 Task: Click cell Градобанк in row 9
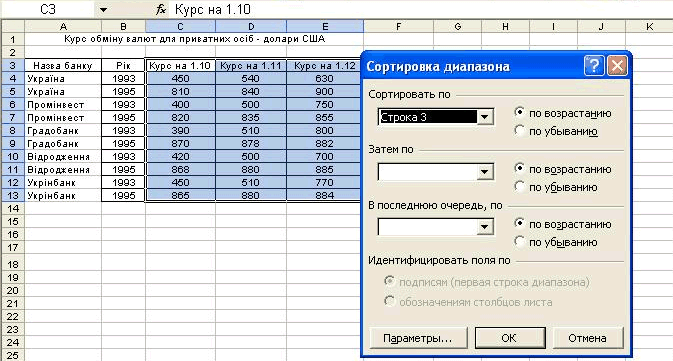tap(63, 143)
